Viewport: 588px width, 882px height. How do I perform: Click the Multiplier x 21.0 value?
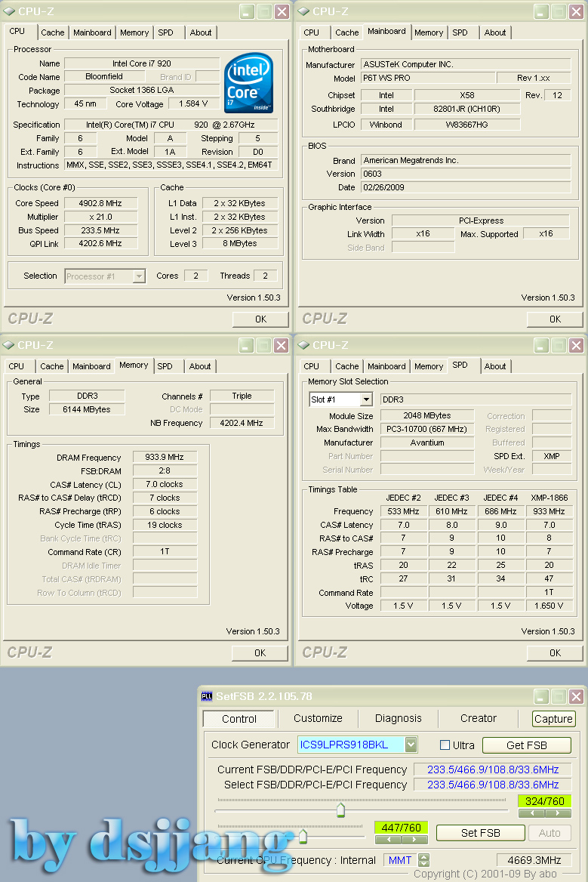100,217
